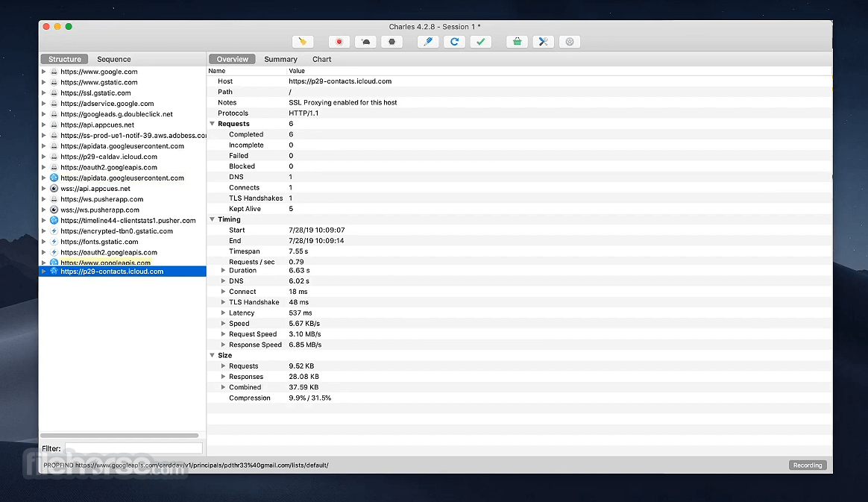The image size is (868, 502).
Task: Clear the session with the broom icon
Action: click(x=303, y=42)
